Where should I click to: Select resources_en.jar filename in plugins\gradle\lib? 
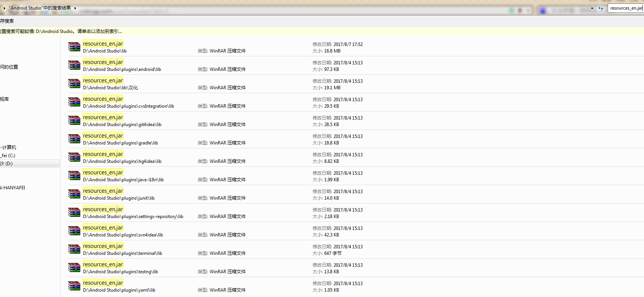coord(103,136)
